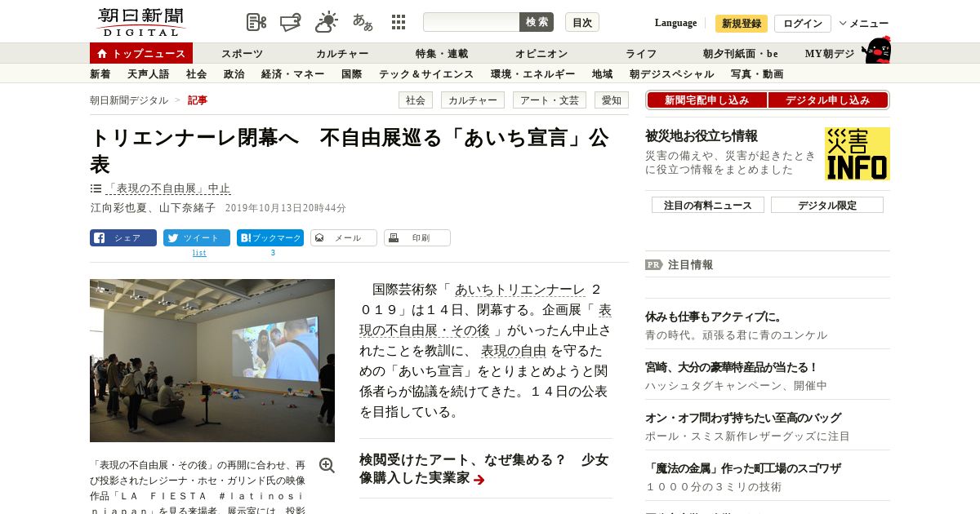980x514 pixels.
Task: Select 経済・マネー in sub navigation
Action: 293,74
